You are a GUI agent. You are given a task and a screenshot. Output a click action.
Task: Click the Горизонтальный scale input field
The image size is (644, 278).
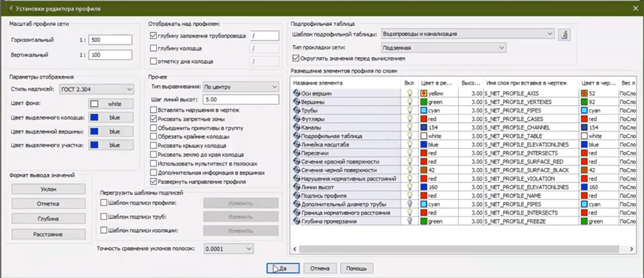pyautogui.click(x=110, y=40)
